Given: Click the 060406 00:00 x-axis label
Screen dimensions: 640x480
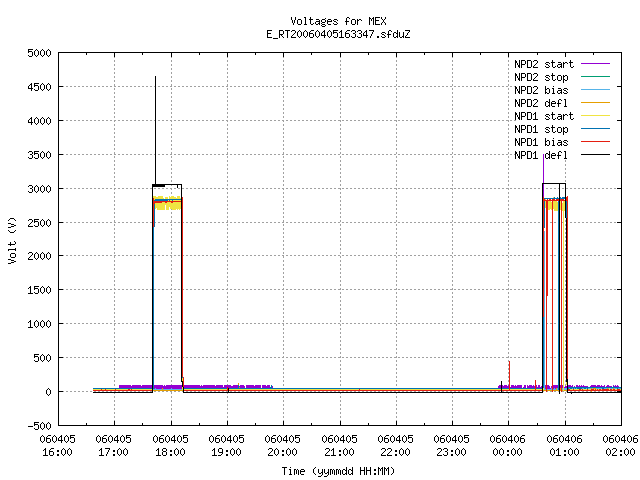Looking at the screenshot, I should [507, 446].
